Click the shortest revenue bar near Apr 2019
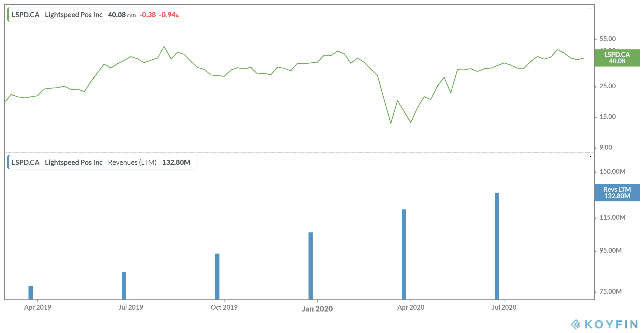644x333 pixels. click(x=31, y=292)
